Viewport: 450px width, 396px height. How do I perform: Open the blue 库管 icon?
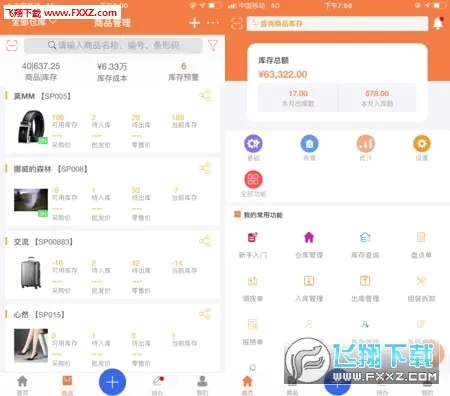[309, 144]
